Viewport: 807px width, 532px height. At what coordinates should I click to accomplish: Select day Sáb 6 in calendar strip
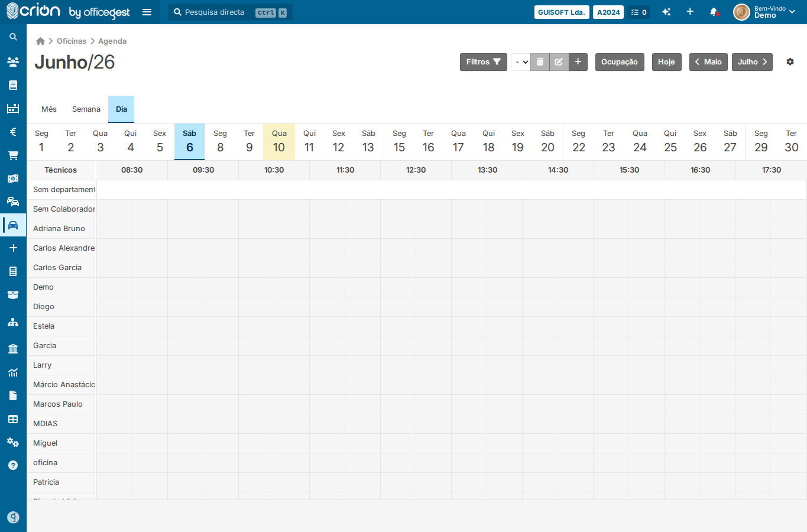(x=190, y=142)
